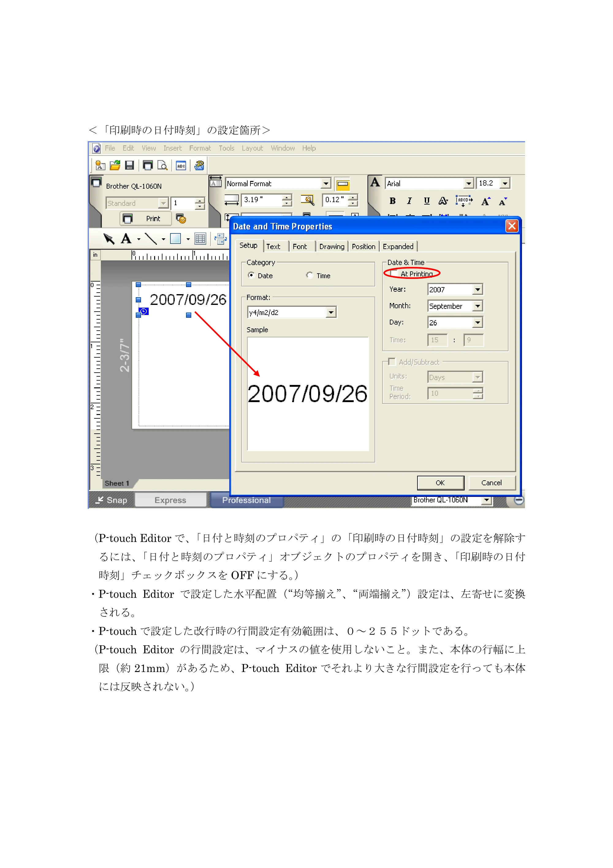The image size is (613, 868).
Task: Open the Expanded tab
Action: coord(398,247)
